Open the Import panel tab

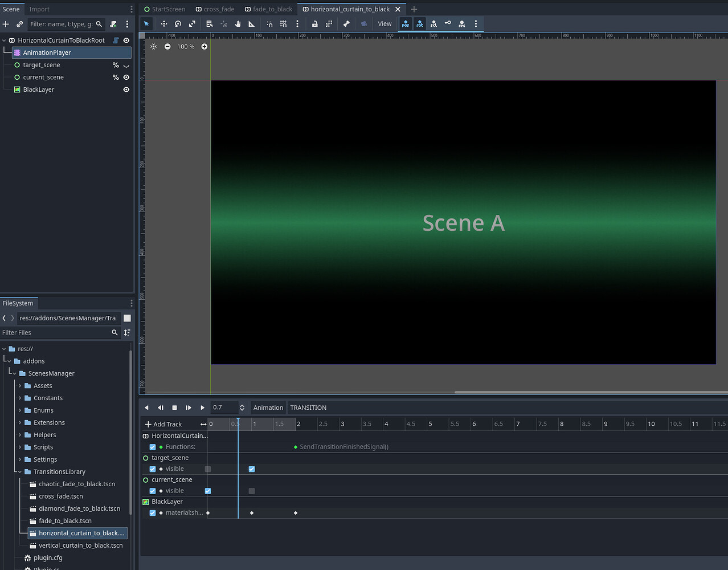[39, 9]
